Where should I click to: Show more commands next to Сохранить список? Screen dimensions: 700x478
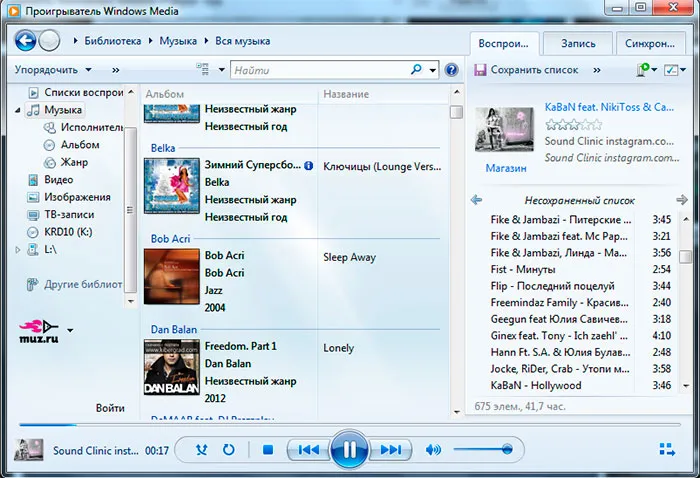point(597,70)
